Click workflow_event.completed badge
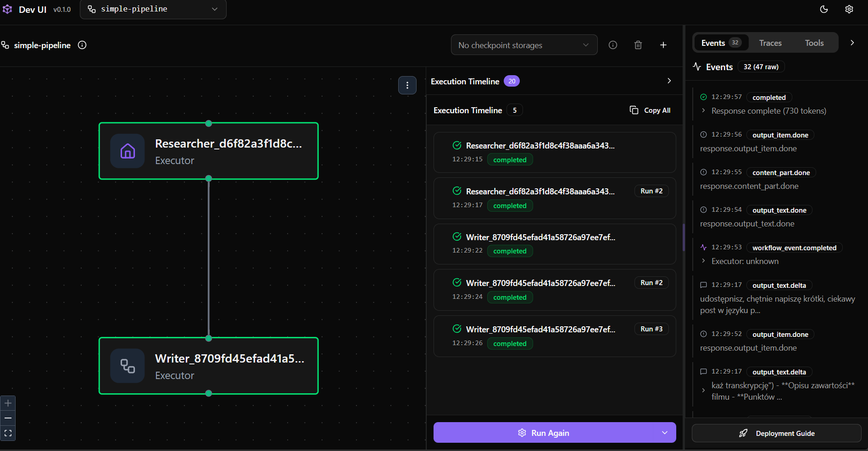This screenshot has width=868, height=451. 794,247
